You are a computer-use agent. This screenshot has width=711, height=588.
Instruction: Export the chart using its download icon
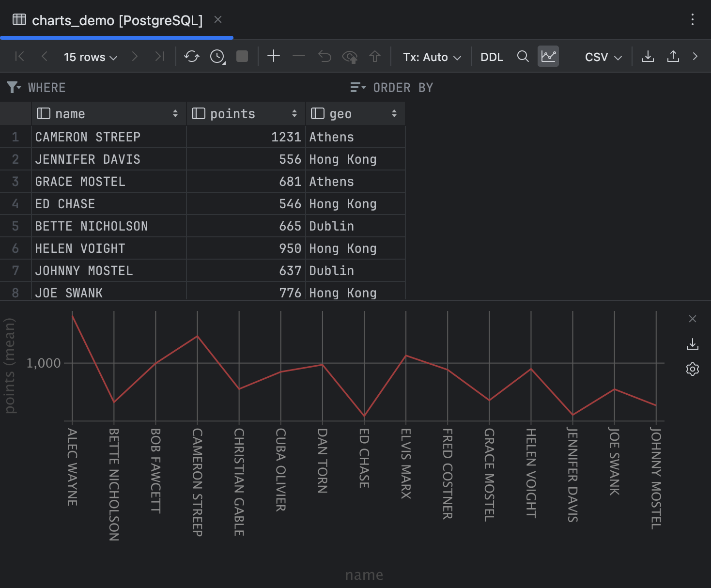pos(693,344)
